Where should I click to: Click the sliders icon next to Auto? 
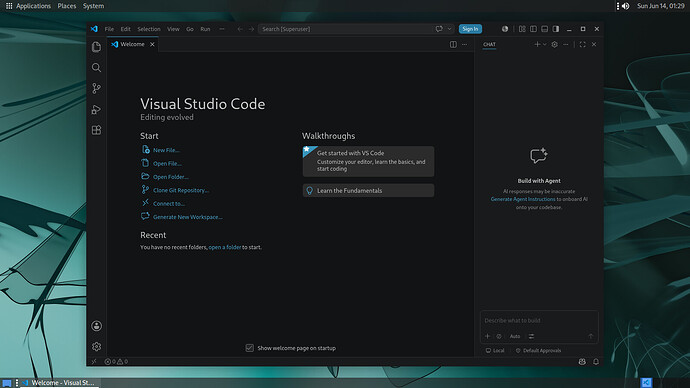click(532, 336)
